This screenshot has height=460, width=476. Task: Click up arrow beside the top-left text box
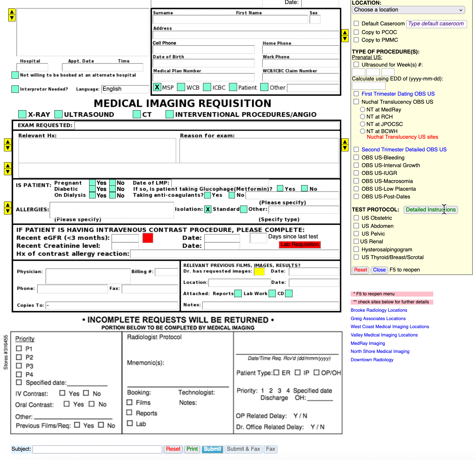point(12,12)
